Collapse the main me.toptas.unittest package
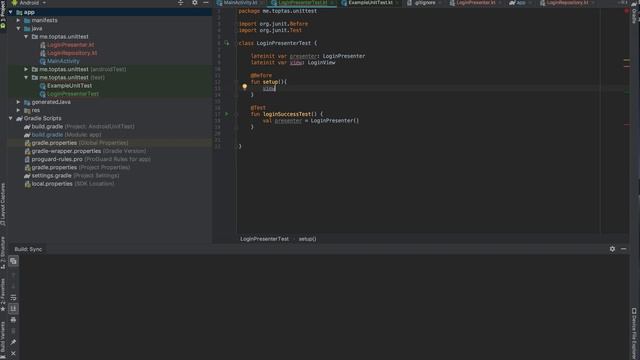640x360 pixels. [x=26, y=37]
